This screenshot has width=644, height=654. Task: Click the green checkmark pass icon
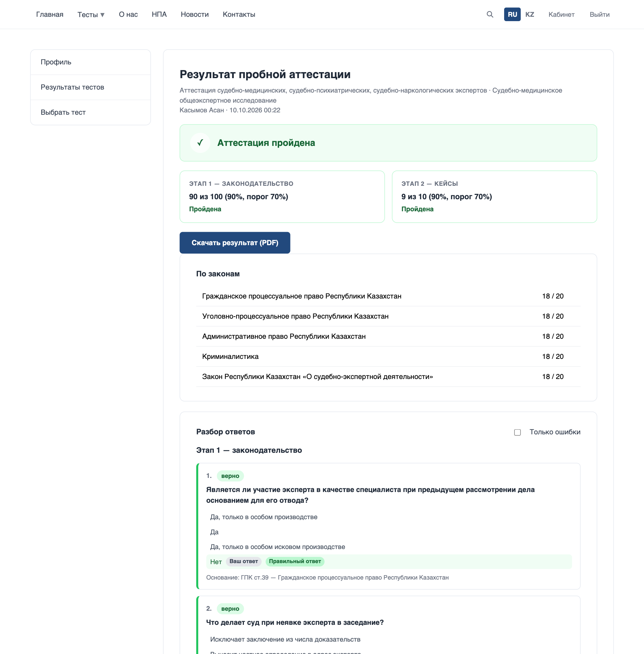[x=200, y=143]
